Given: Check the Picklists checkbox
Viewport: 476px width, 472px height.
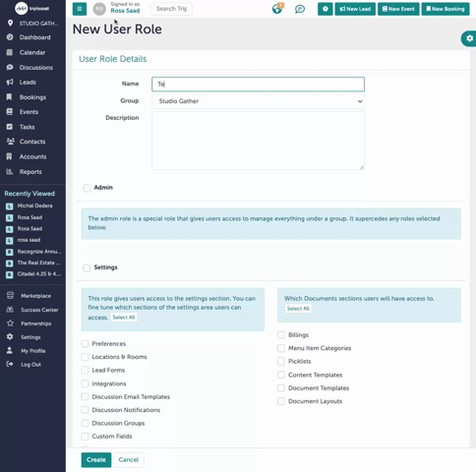Looking at the screenshot, I should coord(281,361).
